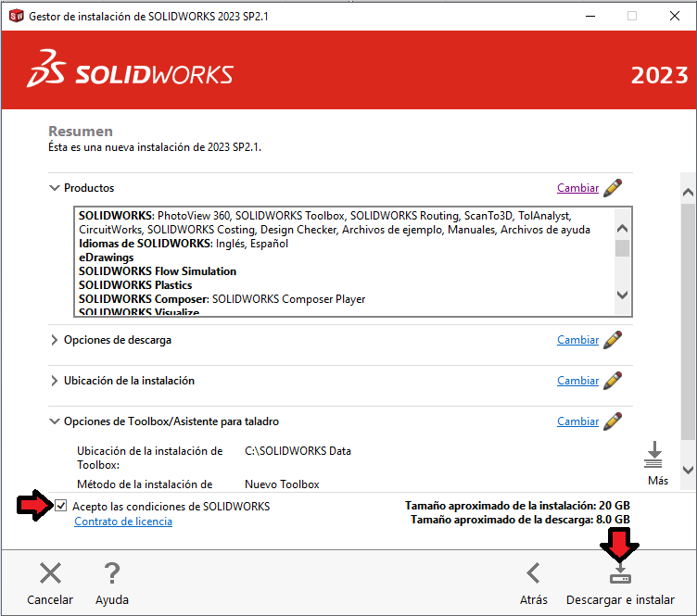Click Nuevo Toolbox value
Image resolution: width=697 pixels, height=616 pixels.
click(282, 484)
